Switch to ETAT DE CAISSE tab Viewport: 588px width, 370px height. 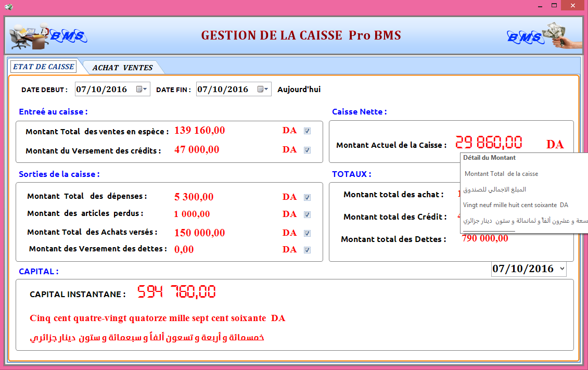pos(44,67)
